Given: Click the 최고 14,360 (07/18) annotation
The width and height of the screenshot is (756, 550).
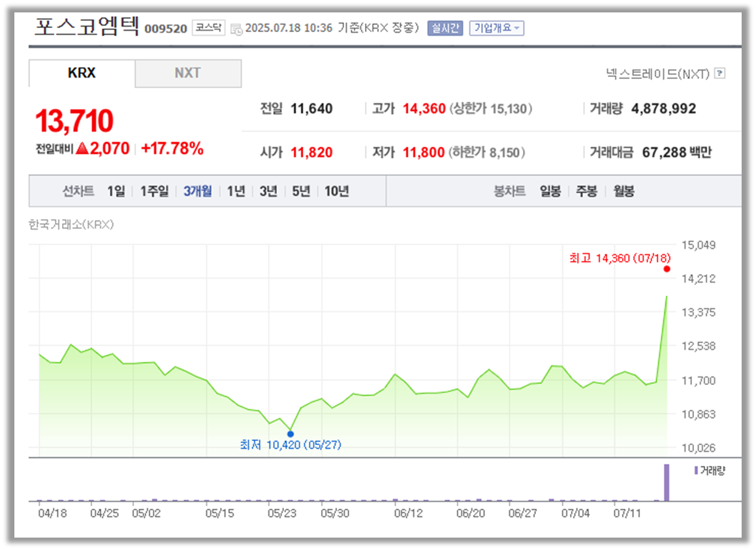Looking at the screenshot, I should (x=620, y=258).
